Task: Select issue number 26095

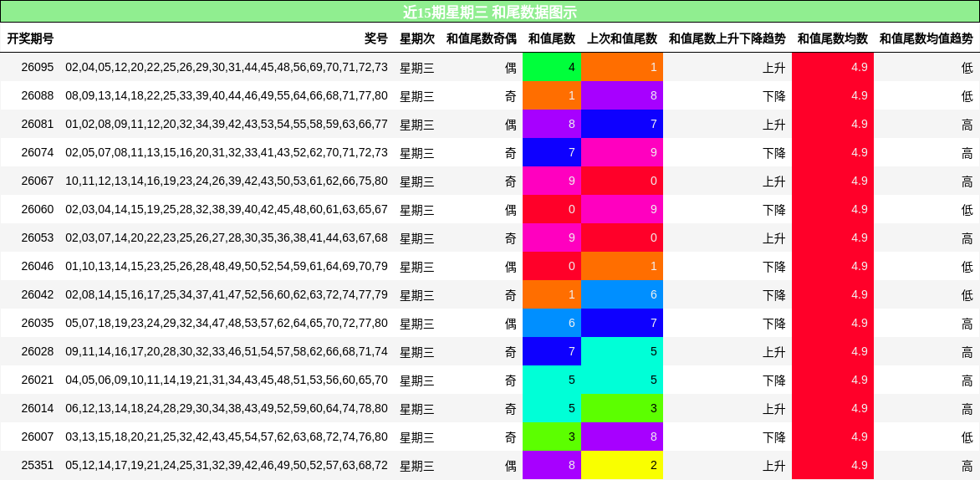Action: click(38, 68)
